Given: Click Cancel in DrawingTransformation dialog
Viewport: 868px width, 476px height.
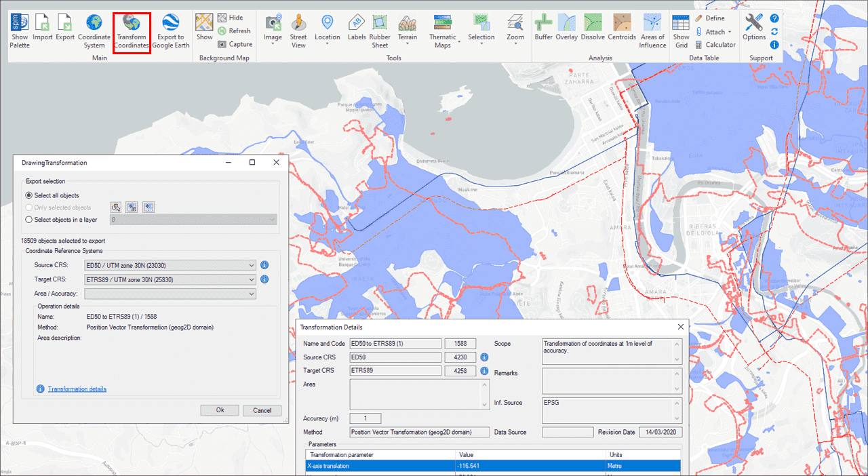Looking at the screenshot, I should [262, 410].
